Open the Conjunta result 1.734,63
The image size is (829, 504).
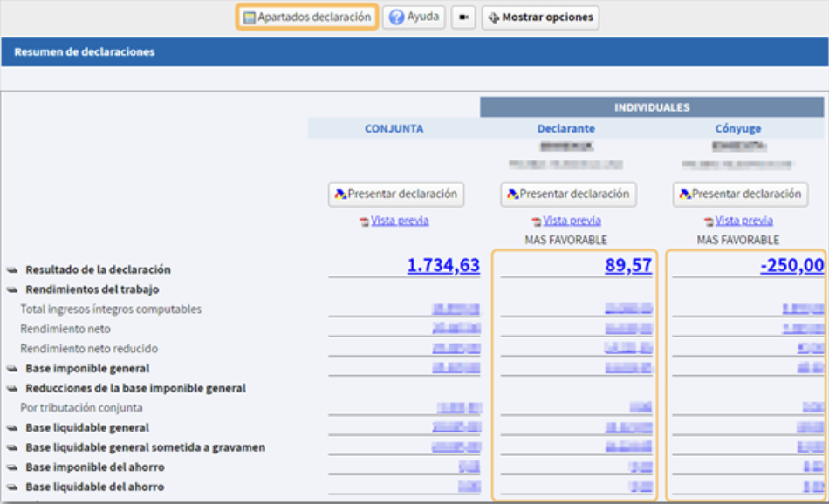pyautogui.click(x=443, y=265)
